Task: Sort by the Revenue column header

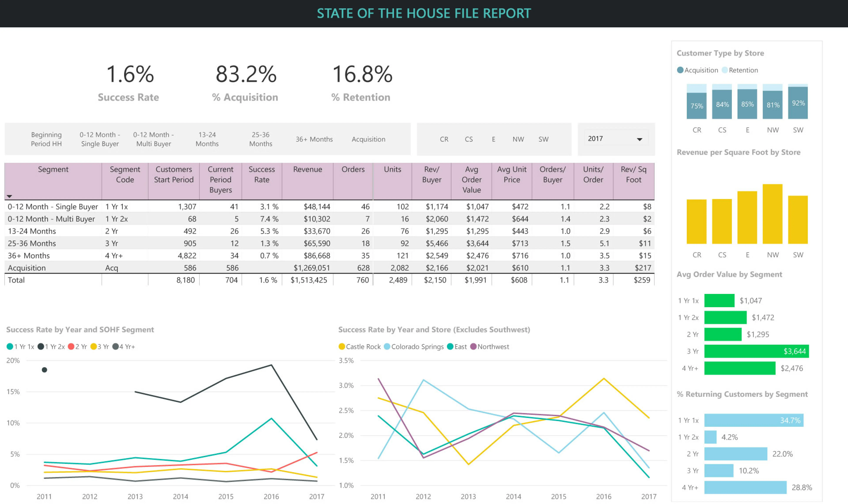Action: 308,181
